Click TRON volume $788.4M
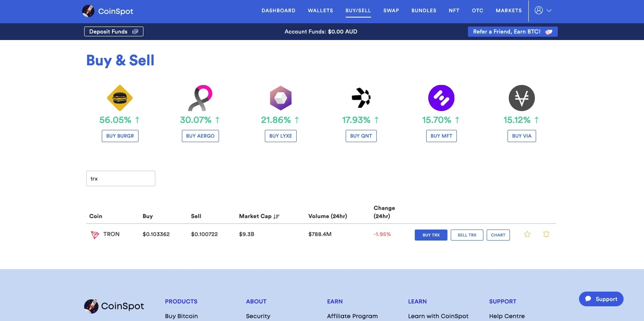 tap(320, 234)
